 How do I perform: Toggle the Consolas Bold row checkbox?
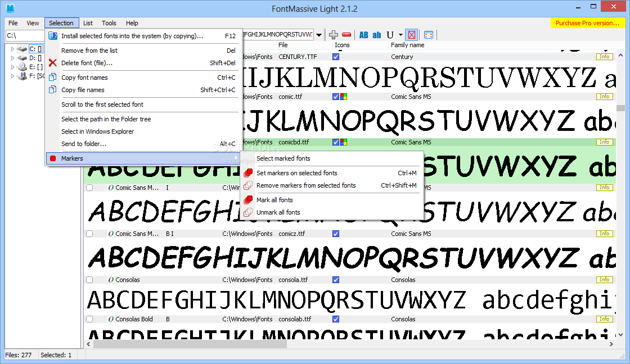click(x=89, y=319)
